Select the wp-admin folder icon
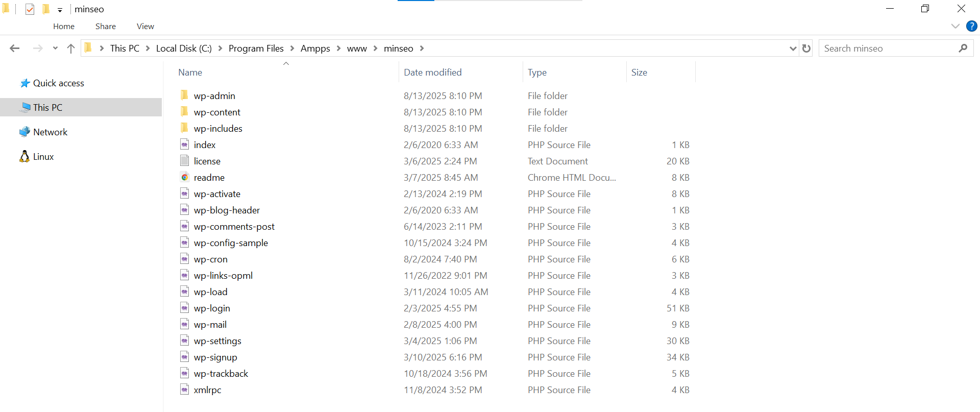The image size is (980, 412). (x=185, y=95)
